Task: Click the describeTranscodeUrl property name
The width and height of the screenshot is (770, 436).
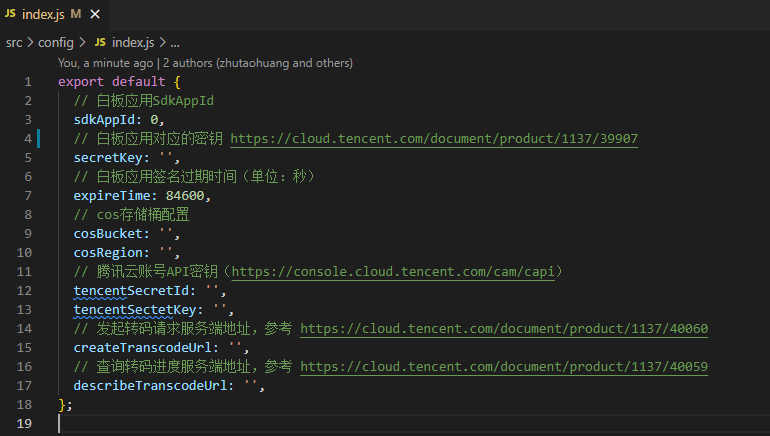Action: pyautogui.click(x=150, y=385)
